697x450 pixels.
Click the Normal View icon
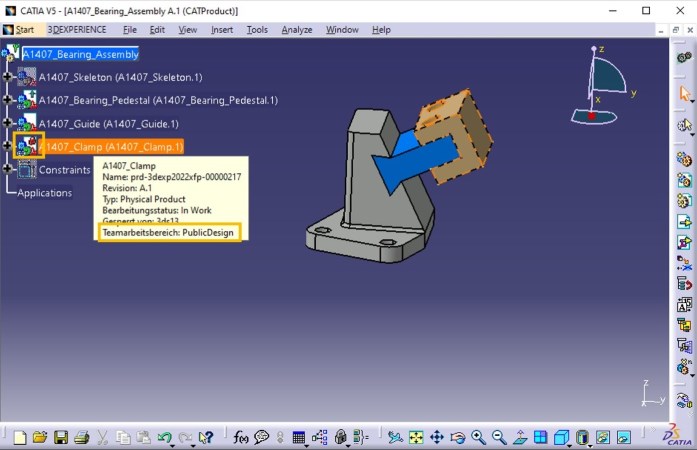pos(520,438)
